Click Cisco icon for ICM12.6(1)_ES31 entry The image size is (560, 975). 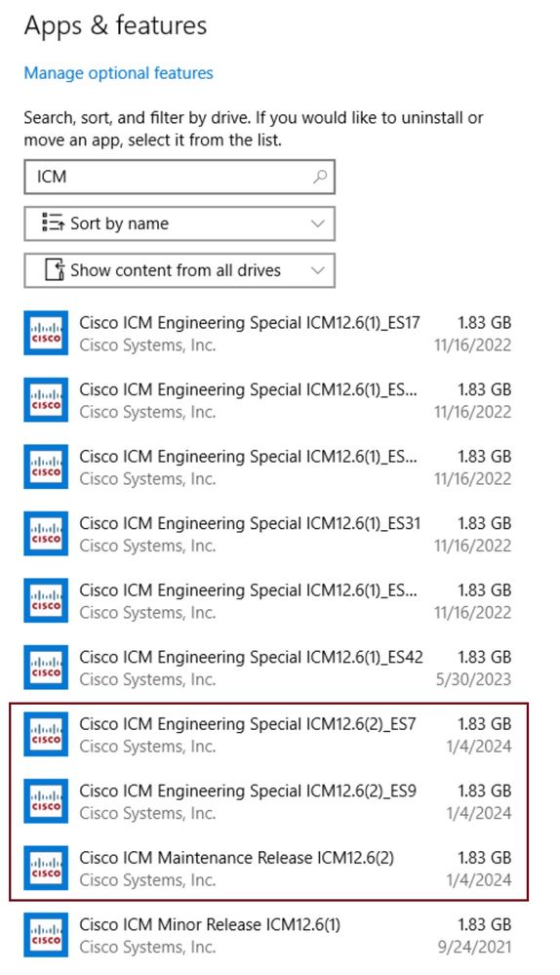(x=46, y=534)
